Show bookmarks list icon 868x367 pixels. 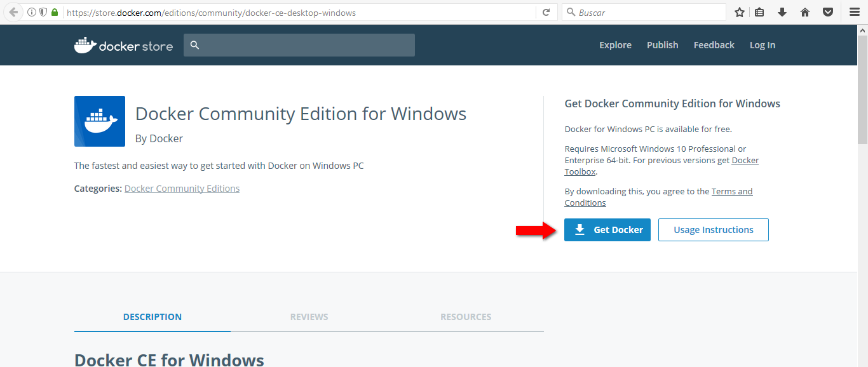point(759,12)
